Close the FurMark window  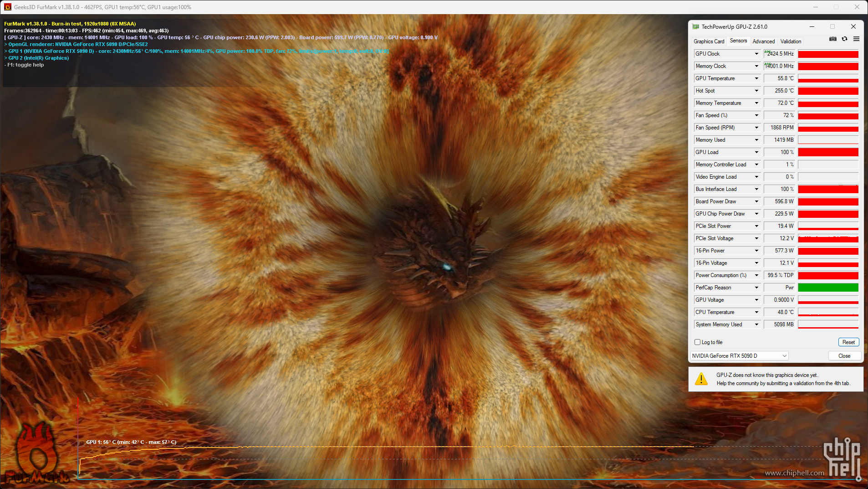[x=857, y=7]
